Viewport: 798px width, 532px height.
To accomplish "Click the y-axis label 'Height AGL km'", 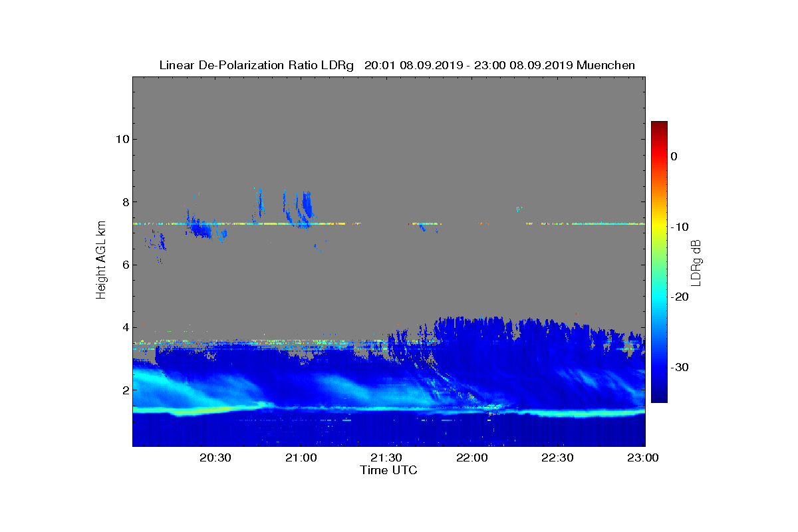I will pyautogui.click(x=101, y=260).
